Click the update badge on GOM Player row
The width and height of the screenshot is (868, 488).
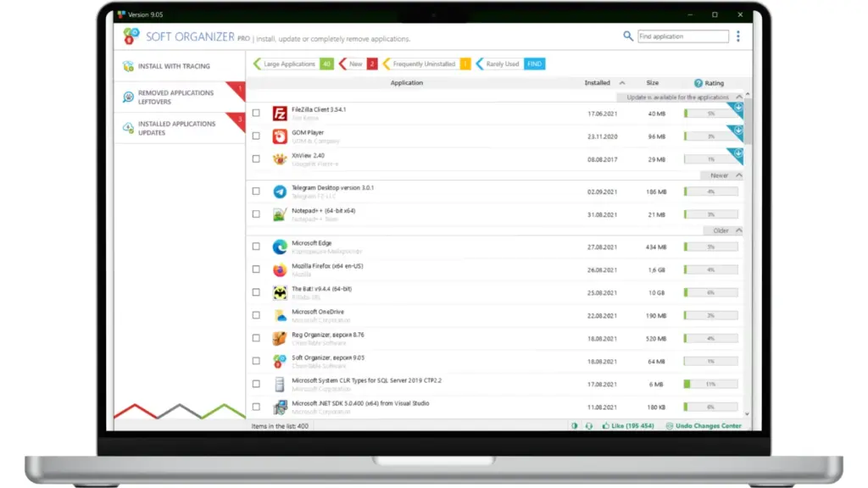tap(737, 131)
